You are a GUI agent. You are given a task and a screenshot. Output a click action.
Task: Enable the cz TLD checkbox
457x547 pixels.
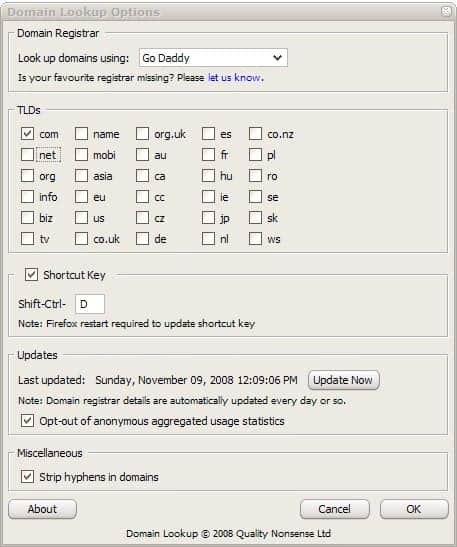pyautogui.click(x=142, y=218)
